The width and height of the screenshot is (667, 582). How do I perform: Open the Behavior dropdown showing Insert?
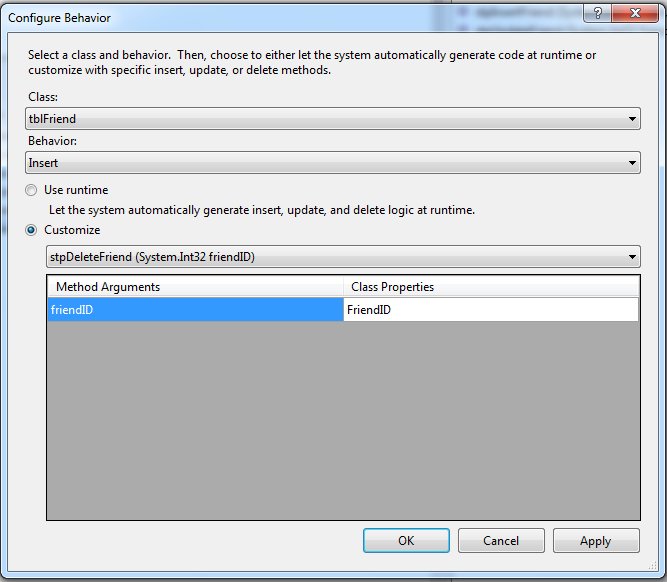(x=333, y=163)
